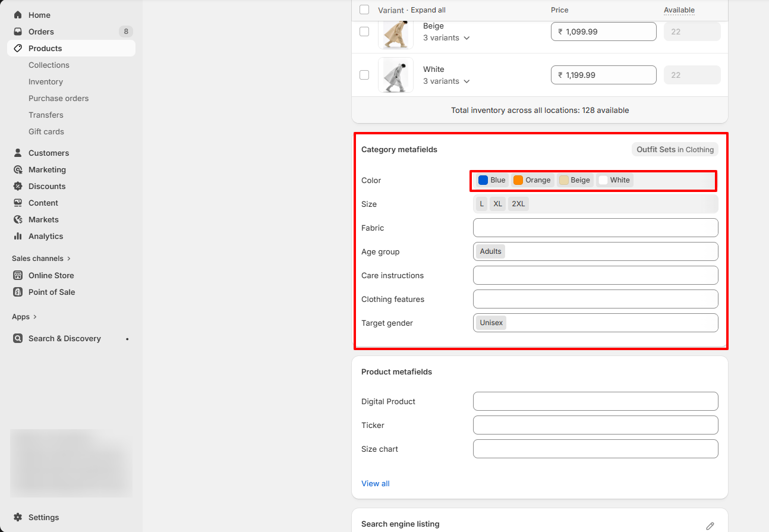Check the White variant checkbox
Viewport: 769px width, 532px height.
tap(364, 75)
